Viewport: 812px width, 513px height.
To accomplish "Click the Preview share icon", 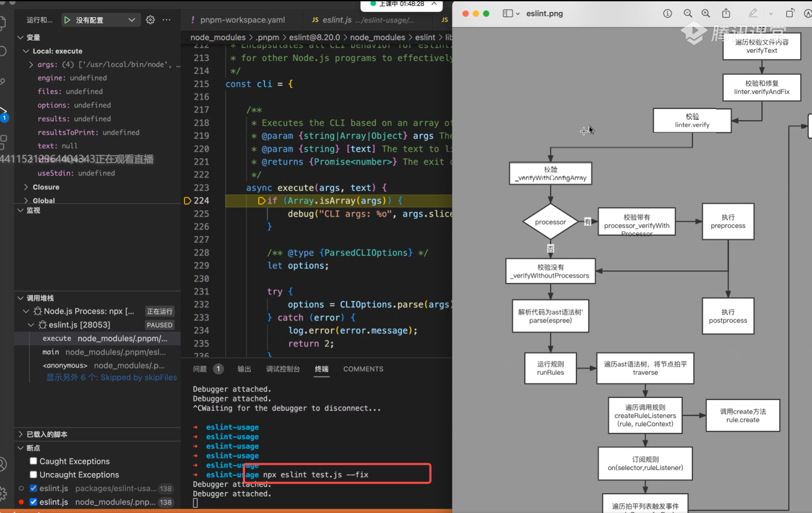I will [x=726, y=13].
